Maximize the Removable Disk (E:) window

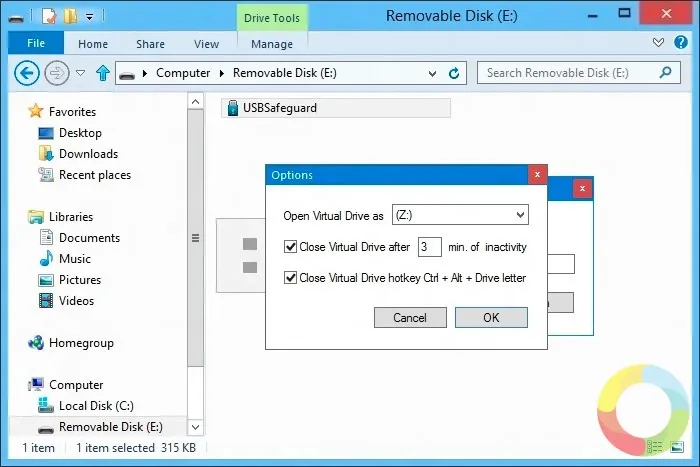[x=624, y=14]
